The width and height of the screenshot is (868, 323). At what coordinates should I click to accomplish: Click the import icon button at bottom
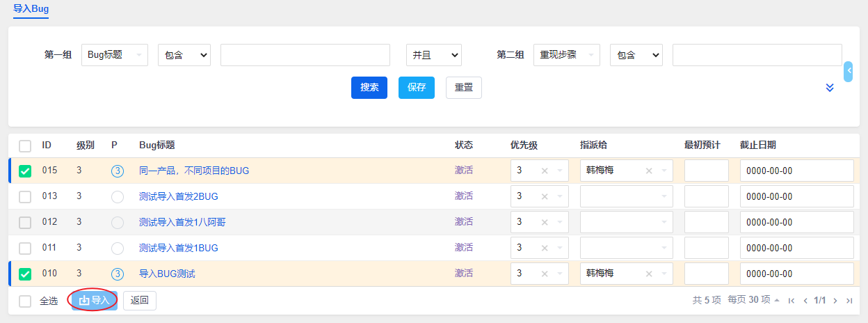95,301
